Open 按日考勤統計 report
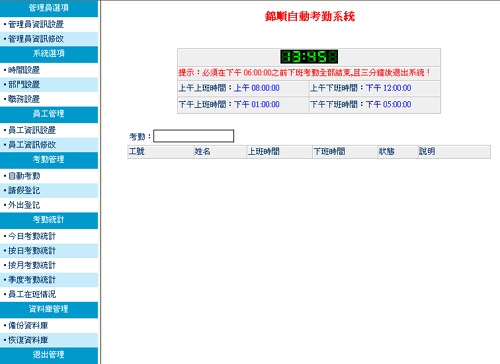Viewport: 500px width, 364px height. (32, 251)
